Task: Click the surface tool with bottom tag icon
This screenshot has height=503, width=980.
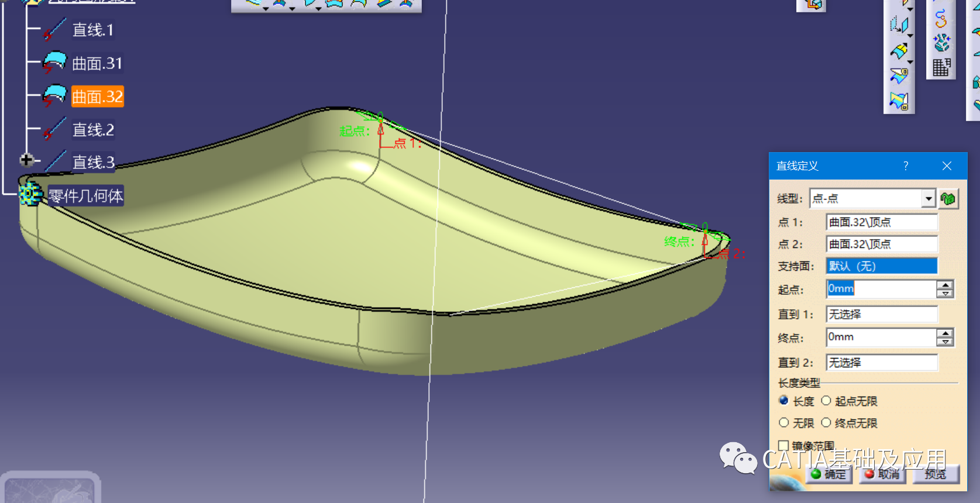Action: (x=899, y=102)
